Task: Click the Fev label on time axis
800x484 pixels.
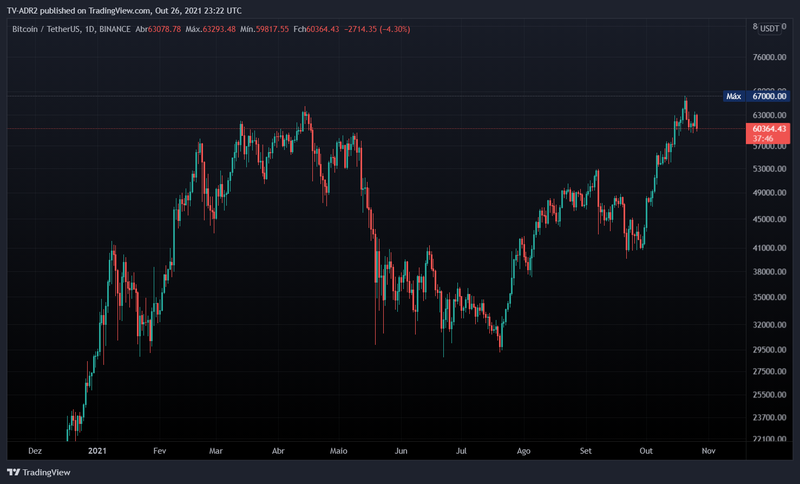Action: pos(160,451)
